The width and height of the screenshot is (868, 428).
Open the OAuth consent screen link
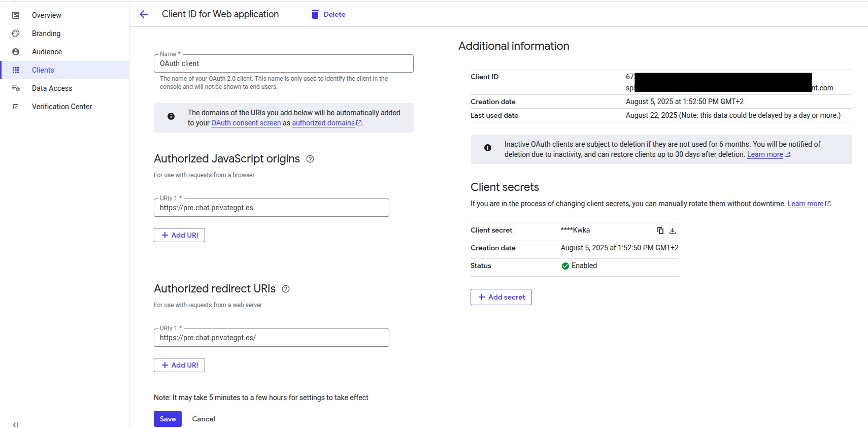tap(246, 123)
